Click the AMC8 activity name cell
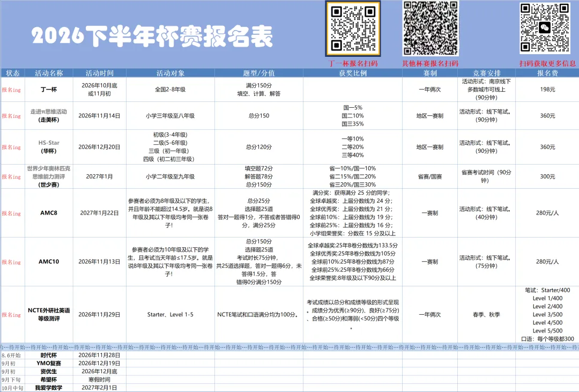The width and height of the screenshot is (579, 392). [49, 213]
